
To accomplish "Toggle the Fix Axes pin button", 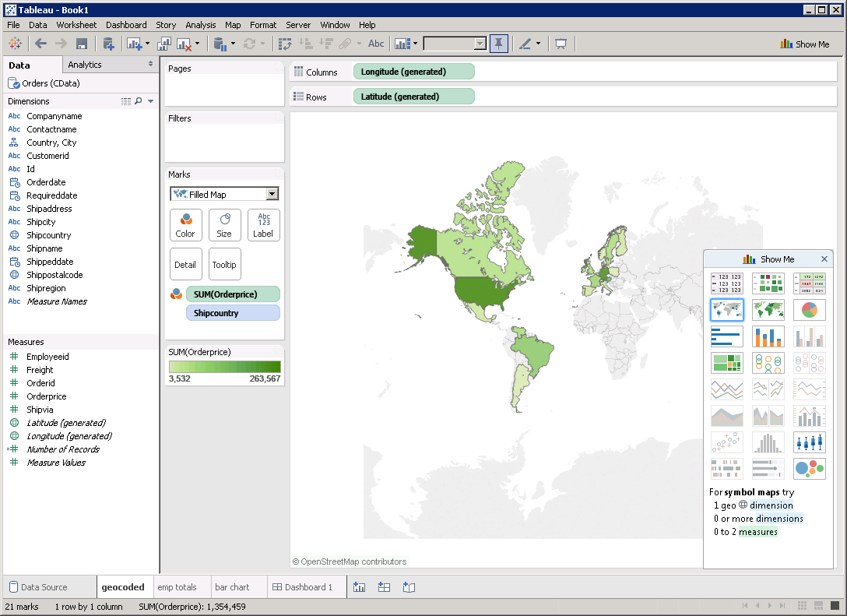I will [x=498, y=44].
